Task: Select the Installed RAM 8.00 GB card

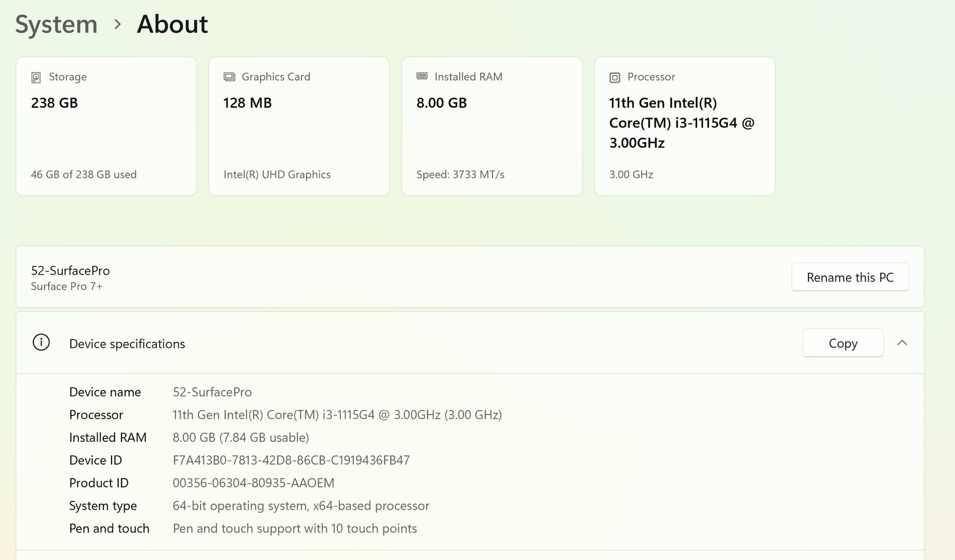Action: pos(492,127)
